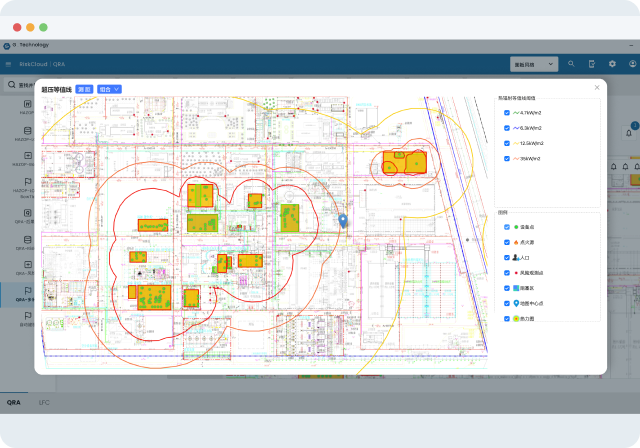The image size is (640, 448).
Task: Click the notification bell with badge
Action: pos(629,131)
